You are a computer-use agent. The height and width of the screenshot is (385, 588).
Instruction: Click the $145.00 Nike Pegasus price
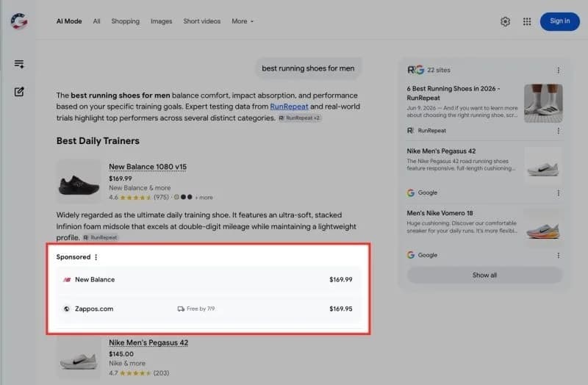pos(121,354)
